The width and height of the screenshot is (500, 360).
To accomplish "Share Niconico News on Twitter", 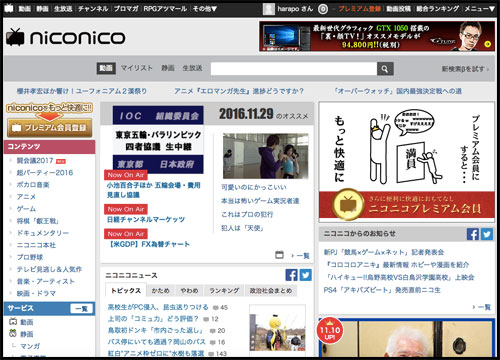I will 305,275.
